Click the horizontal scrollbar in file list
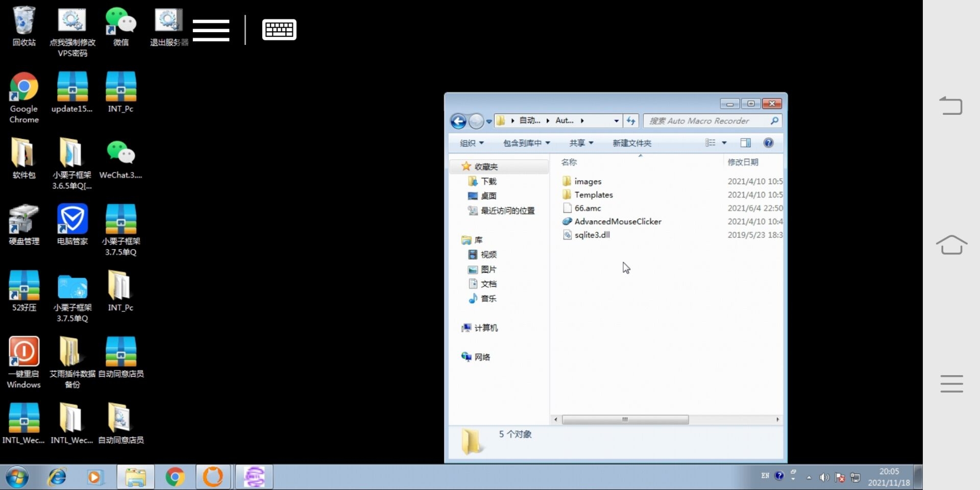 point(625,420)
